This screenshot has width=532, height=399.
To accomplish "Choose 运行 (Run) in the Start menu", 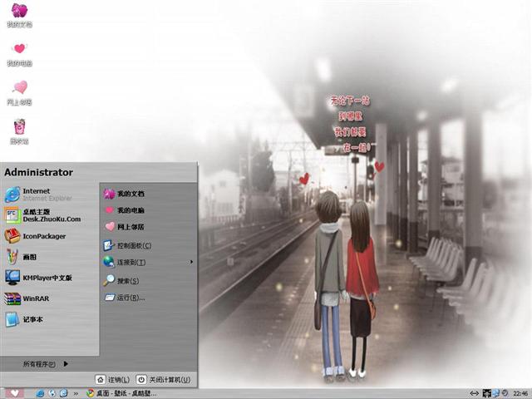I will (x=130, y=298).
